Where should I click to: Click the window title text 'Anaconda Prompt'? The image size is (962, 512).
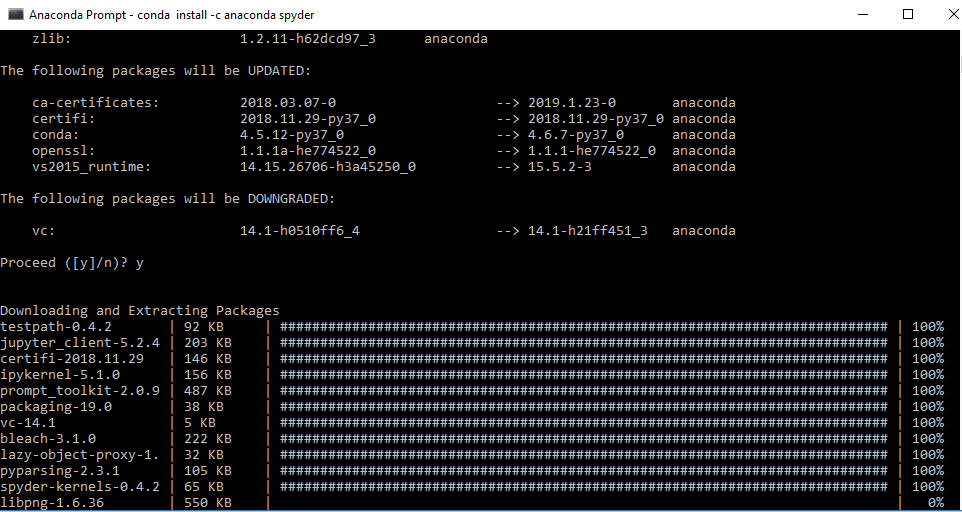click(68, 15)
